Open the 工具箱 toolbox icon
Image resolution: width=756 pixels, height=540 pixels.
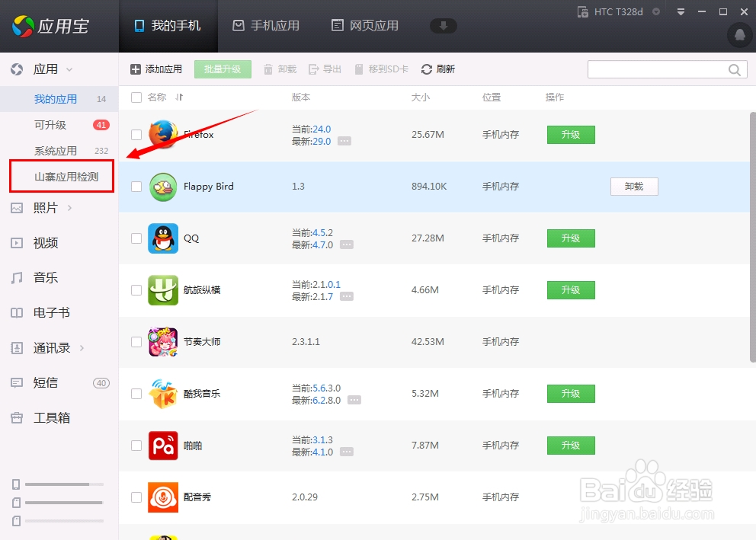(x=17, y=417)
